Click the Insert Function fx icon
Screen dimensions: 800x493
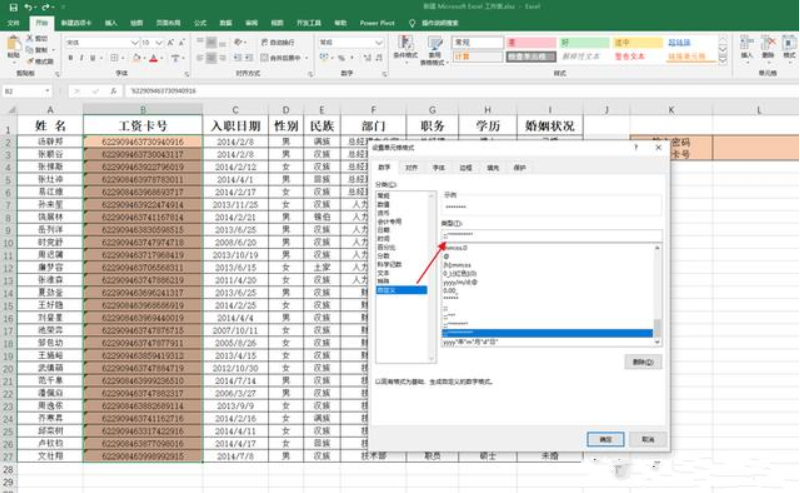tap(114, 91)
